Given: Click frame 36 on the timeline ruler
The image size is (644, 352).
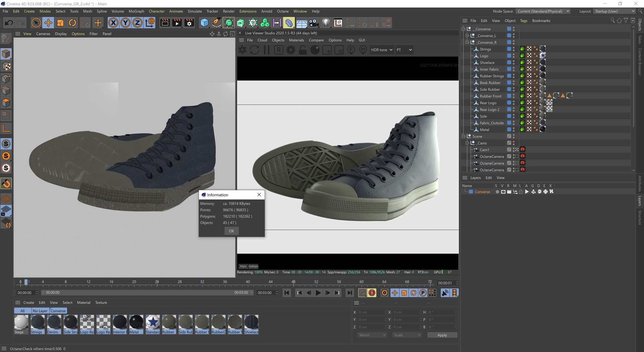Looking at the screenshot, I should pyautogui.click(x=225, y=282).
